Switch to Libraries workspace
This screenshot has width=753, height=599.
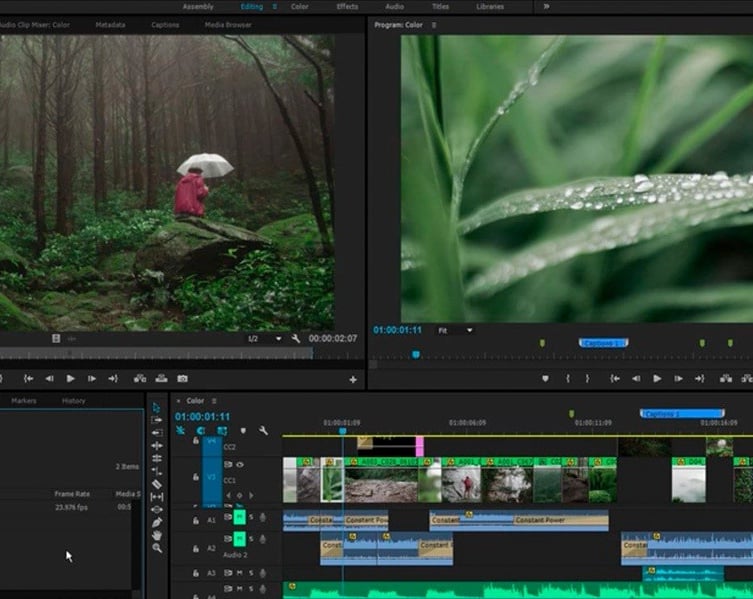pos(490,7)
